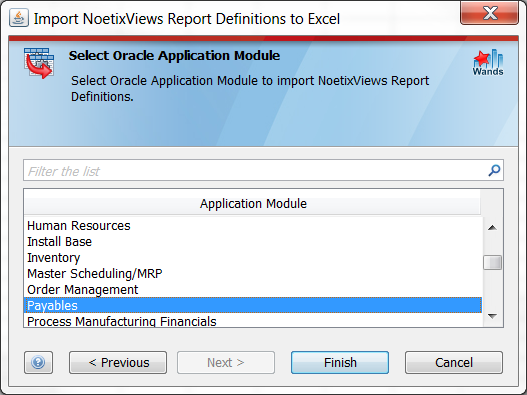Viewport: 527px width, 395px height.
Task: Select Inventory module
Action: click(x=253, y=258)
